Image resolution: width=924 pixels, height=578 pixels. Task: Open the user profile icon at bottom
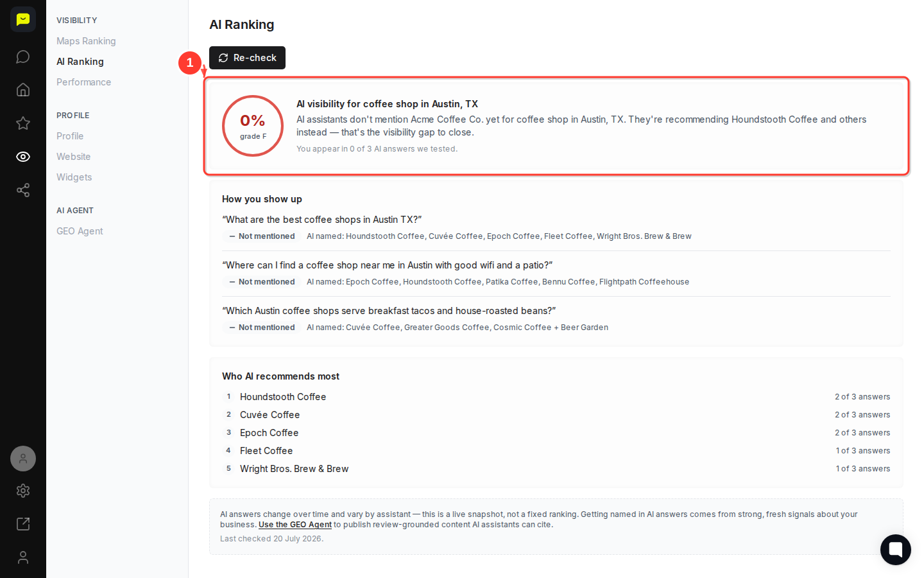(23, 557)
